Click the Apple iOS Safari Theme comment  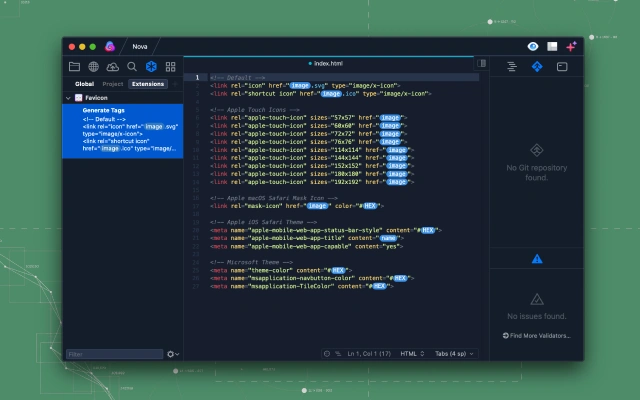tap(264, 222)
